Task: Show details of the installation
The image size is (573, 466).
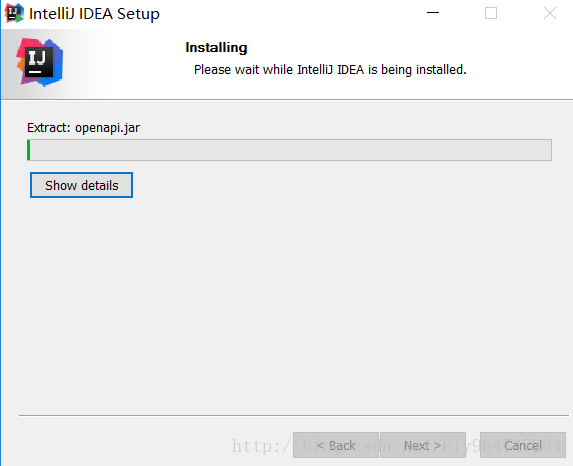Action: pyautogui.click(x=81, y=185)
